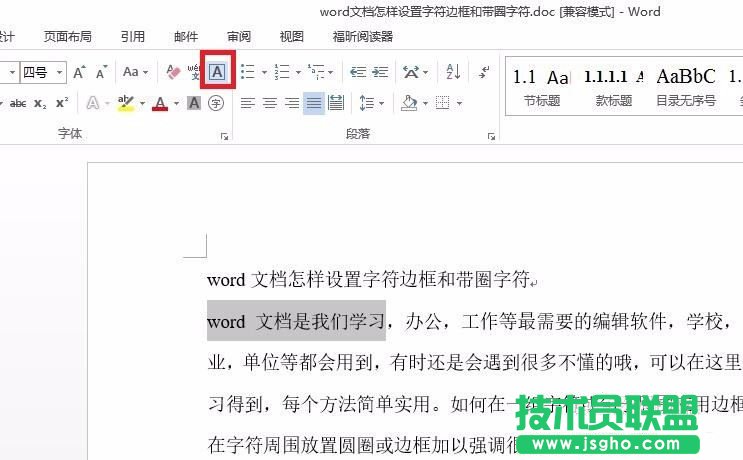Open the Change Case Aa dropdown
743x460 pixels.
[x=136, y=72]
